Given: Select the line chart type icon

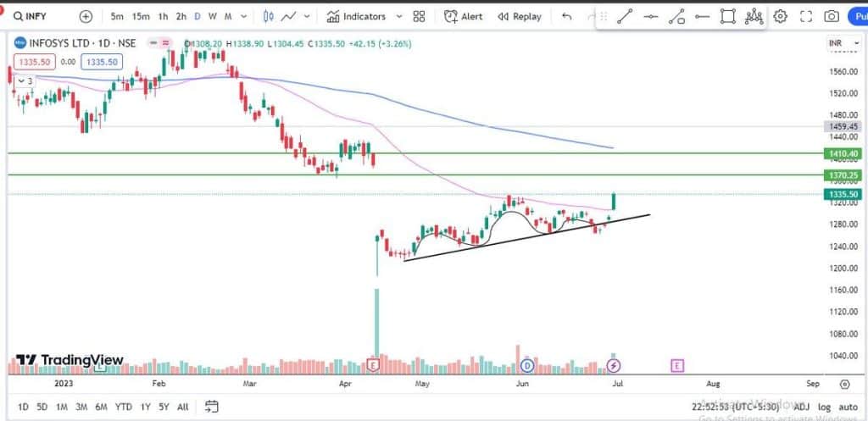Looking at the screenshot, I should (x=288, y=17).
